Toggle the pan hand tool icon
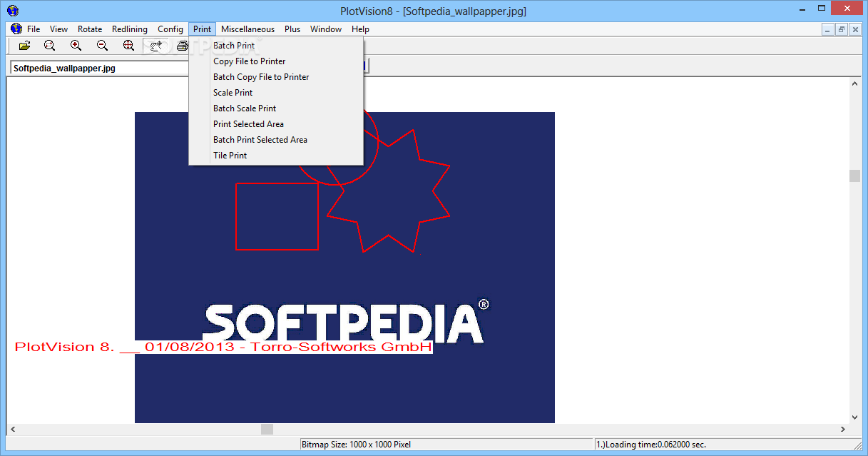 pyautogui.click(x=156, y=46)
